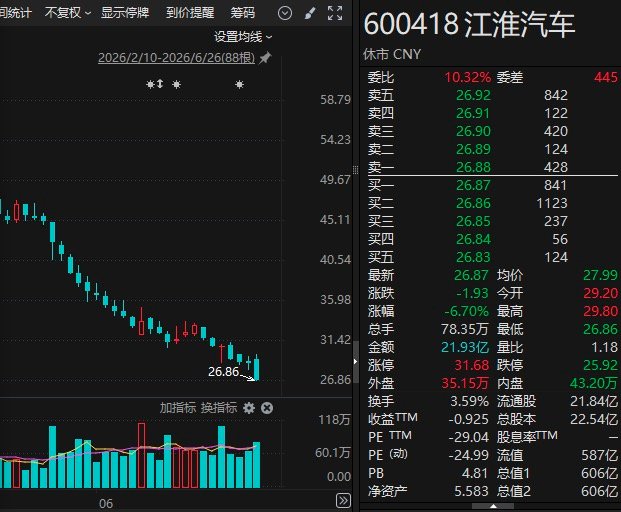Click 加指标 to add indicator
This screenshot has width=621, height=512.
tap(178, 408)
